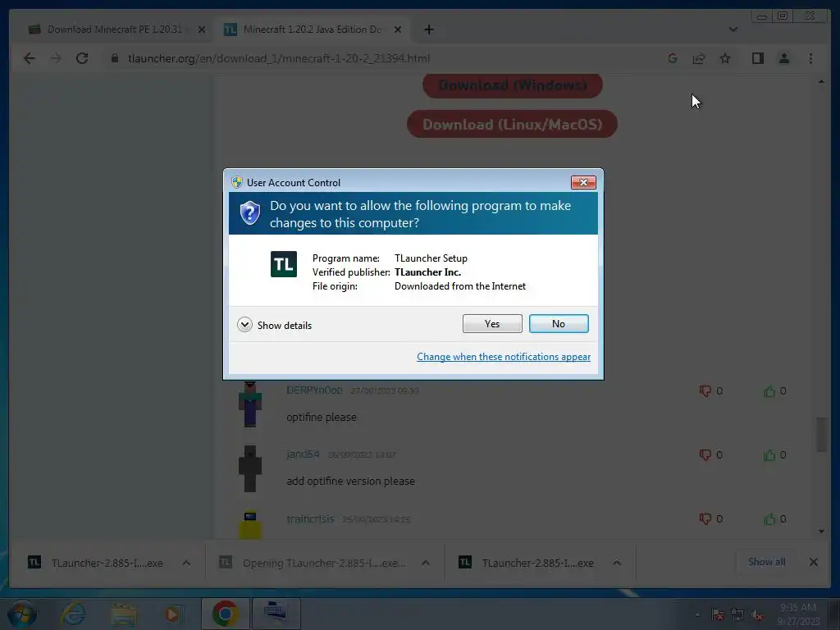Dislike jand54's comment
Screen dimensions: 840x630
click(x=705, y=454)
